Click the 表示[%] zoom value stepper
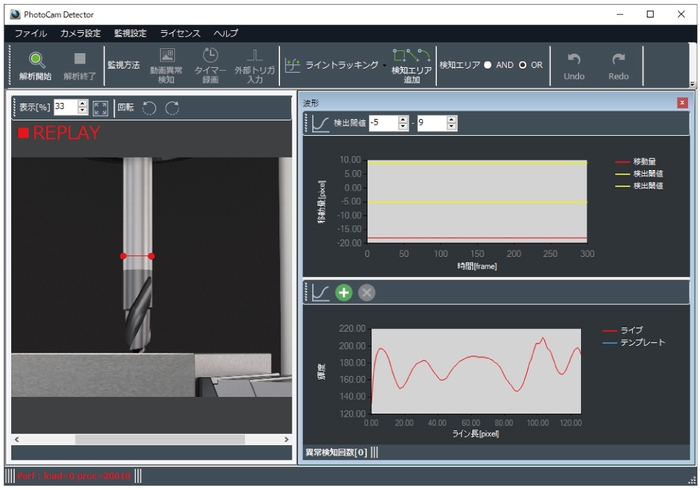This screenshot has width=700, height=490. pyautogui.click(x=83, y=108)
